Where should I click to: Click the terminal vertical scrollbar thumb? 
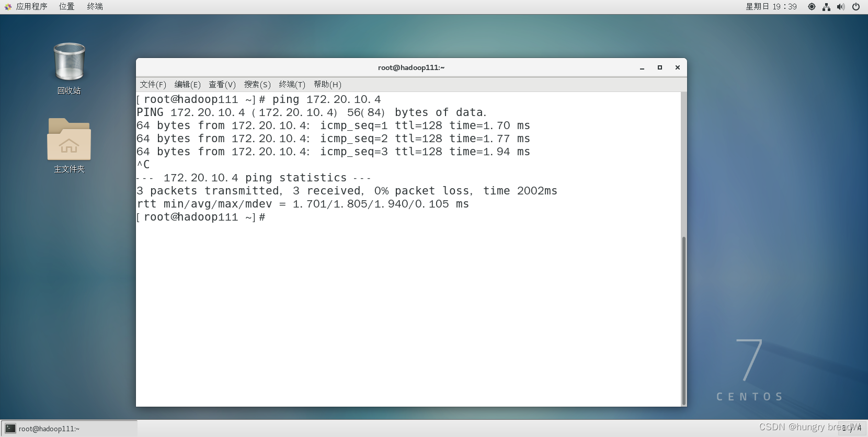[683, 321]
